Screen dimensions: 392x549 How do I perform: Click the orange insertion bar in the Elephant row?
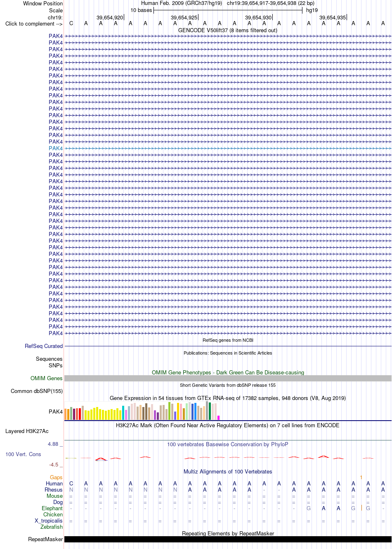coord(361,508)
